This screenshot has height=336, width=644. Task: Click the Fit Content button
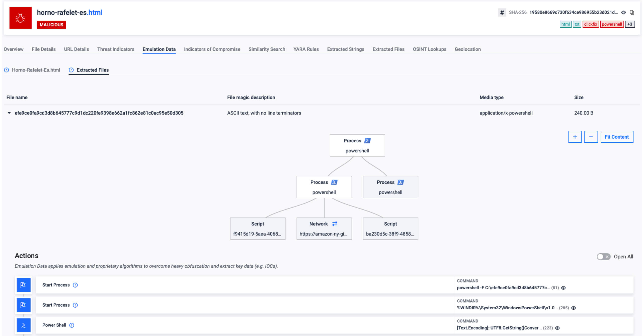point(617,137)
